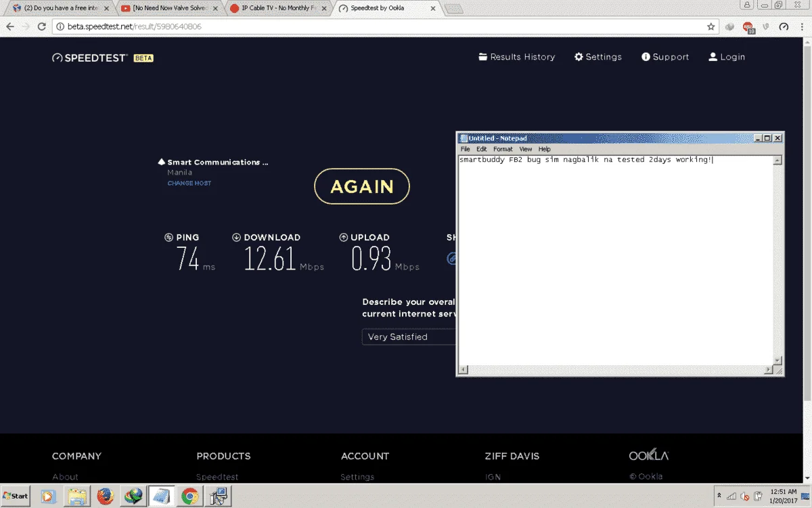Click the share link icon
The width and height of the screenshot is (812, 508).
[x=452, y=258]
